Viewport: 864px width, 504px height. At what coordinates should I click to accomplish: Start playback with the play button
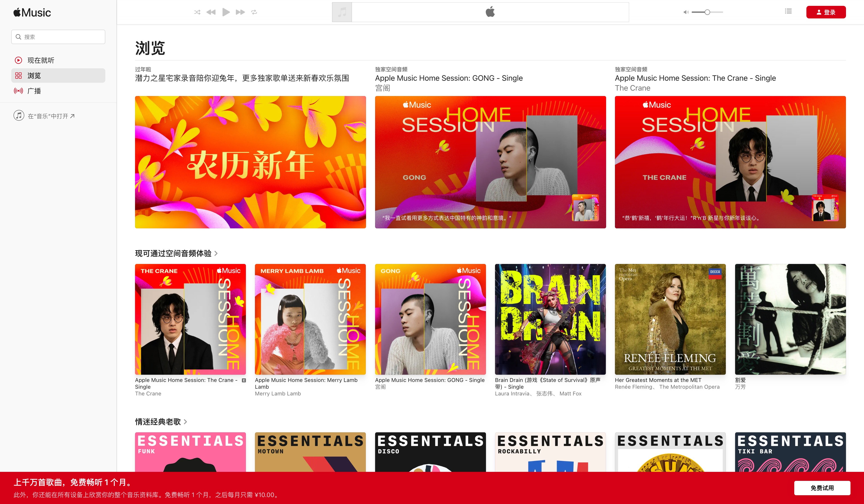click(226, 12)
